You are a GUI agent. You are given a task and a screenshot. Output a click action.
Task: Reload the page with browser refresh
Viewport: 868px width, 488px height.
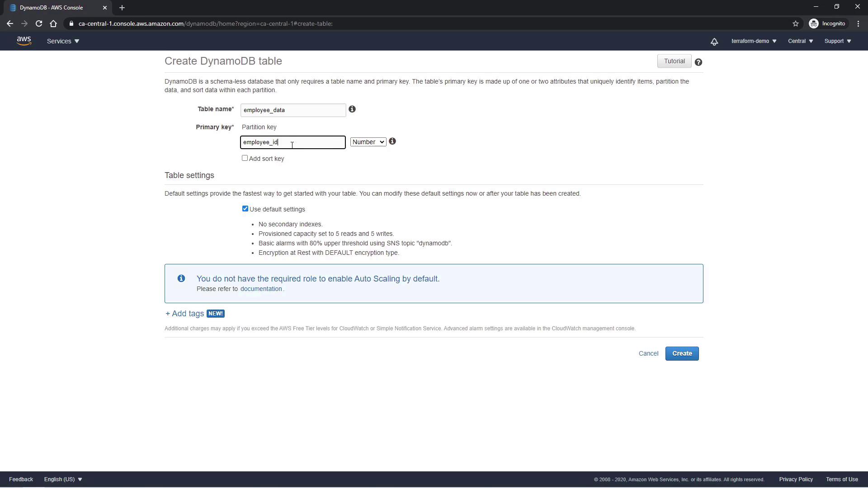point(39,23)
